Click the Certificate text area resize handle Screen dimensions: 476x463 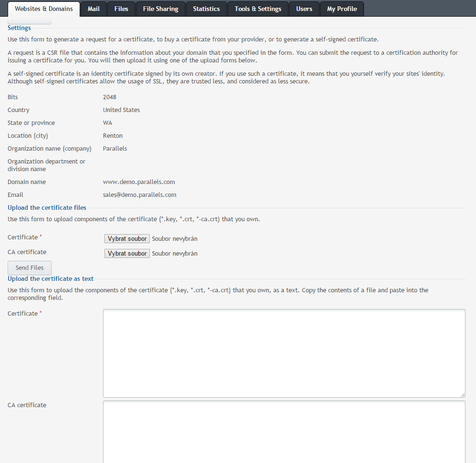coord(463,395)
